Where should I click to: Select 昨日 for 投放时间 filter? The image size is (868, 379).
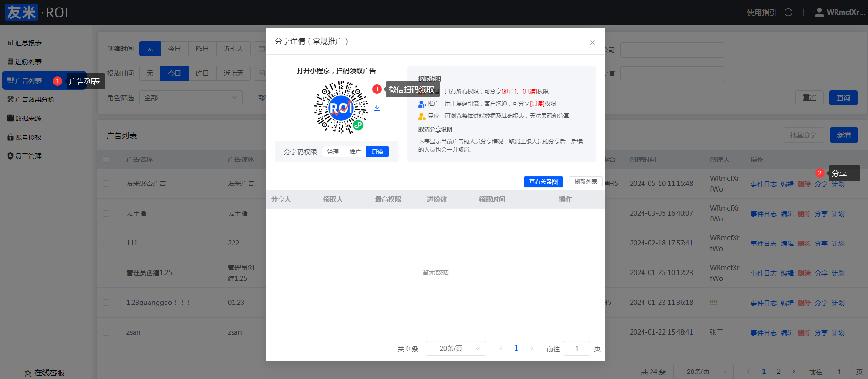click(x=202, y=73)
